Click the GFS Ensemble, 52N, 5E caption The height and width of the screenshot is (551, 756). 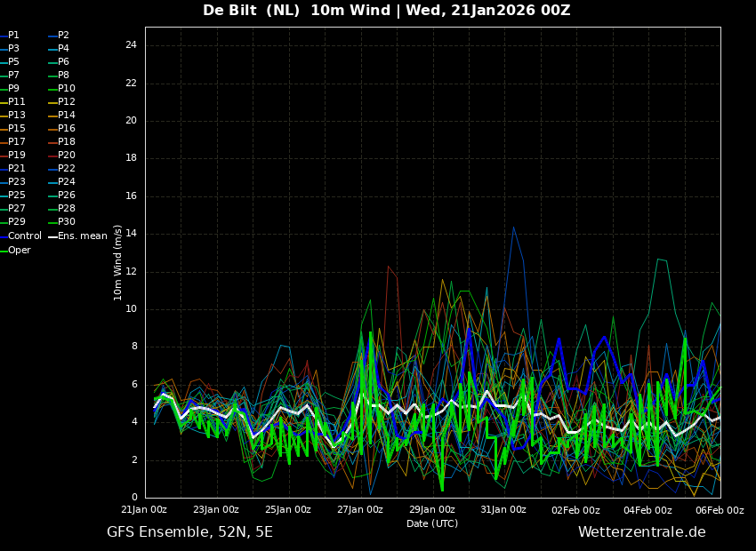[x=189, y=532]
